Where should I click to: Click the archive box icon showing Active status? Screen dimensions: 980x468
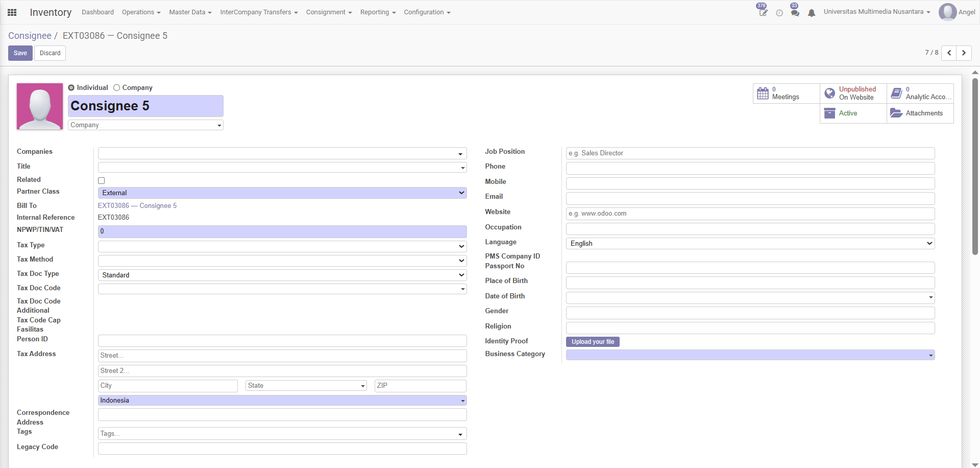(x=829, y=113)
